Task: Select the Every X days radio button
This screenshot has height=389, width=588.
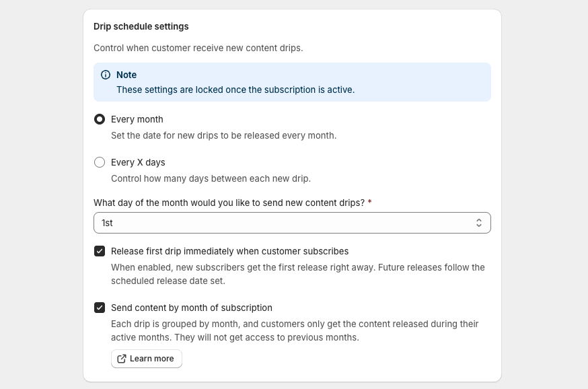Action: coord(100,162)
